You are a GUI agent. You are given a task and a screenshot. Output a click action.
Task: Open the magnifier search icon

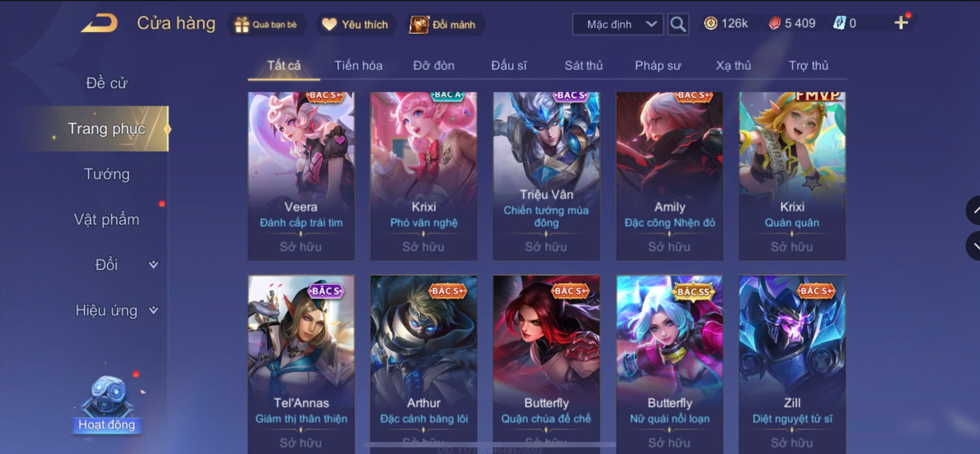[678, 24]
